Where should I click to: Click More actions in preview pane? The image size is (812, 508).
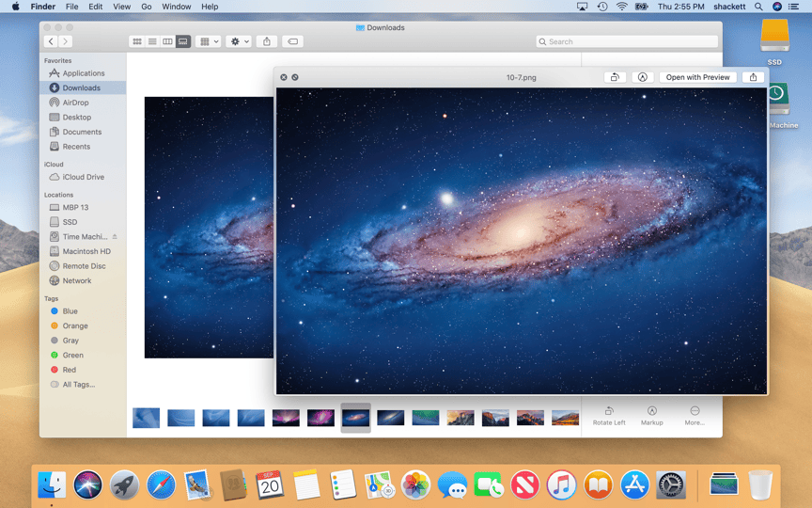tap(695, 416)
